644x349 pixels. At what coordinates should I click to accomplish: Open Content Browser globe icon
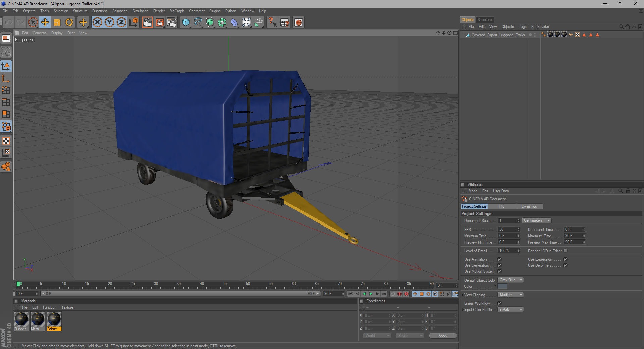tap(299, 22)
